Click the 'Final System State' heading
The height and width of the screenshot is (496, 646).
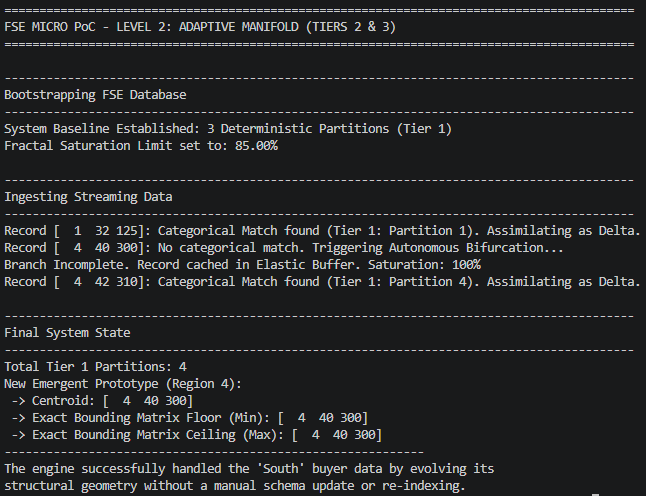(x=67, y=333)
